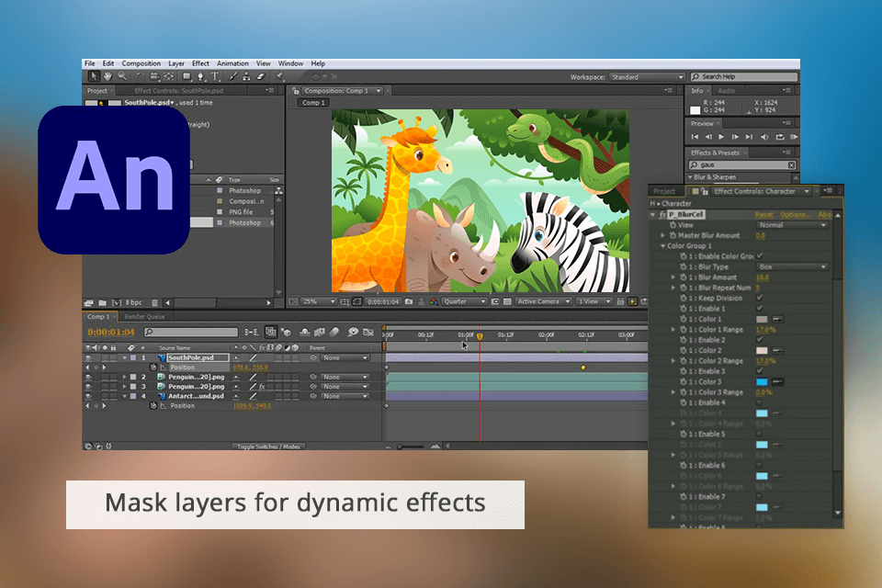Check the 1 : Enable 5 checkbox

tap(760, 434)
